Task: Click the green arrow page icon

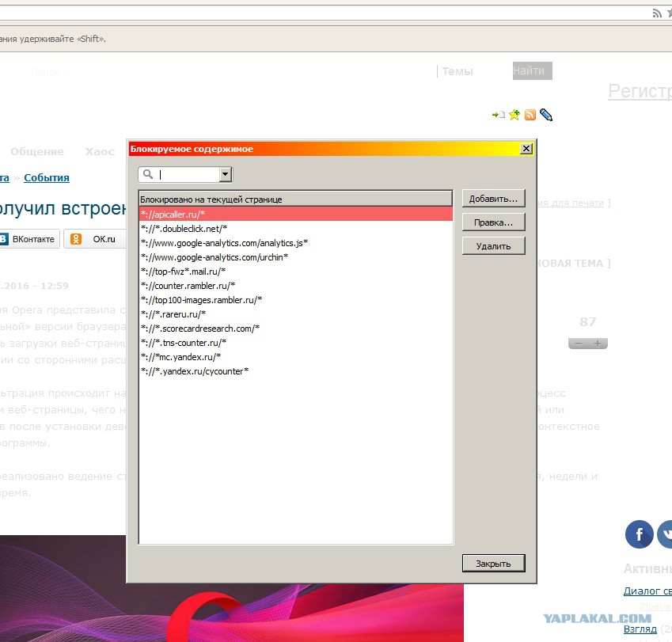Action: pos(498,115)
